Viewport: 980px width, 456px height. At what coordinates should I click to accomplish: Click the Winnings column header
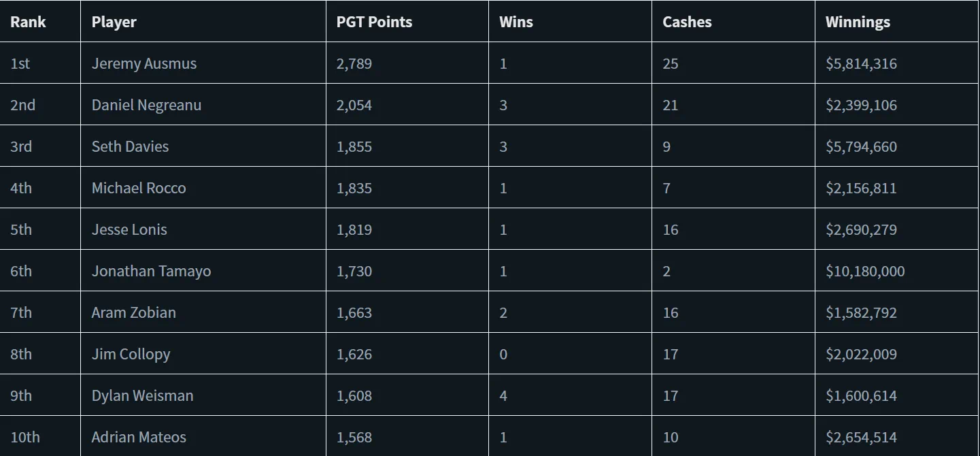(857, 22)
